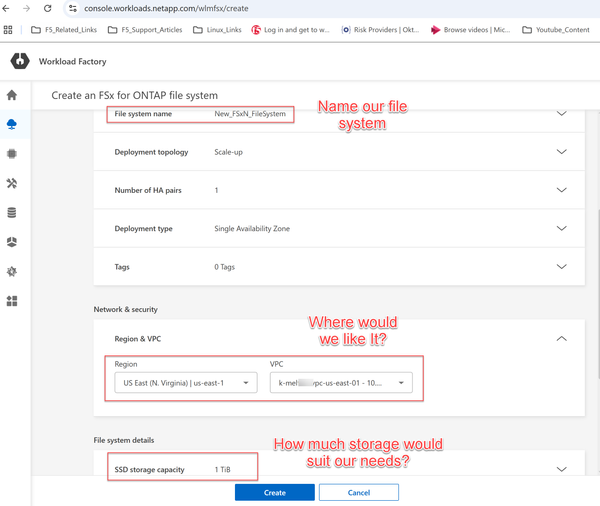Open F5_Support_Articles bookmark folder

coord(145,30)
